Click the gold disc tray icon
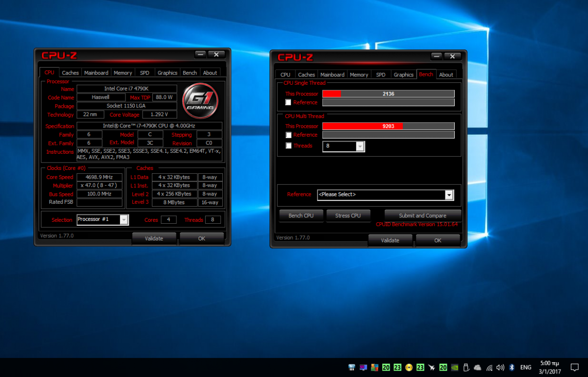Image resolution: width=588 pixels, height=377 pixels. click(409, 367)
